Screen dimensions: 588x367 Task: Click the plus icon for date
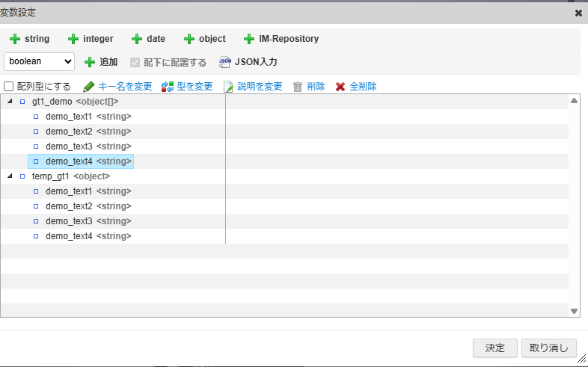point(137,39)
